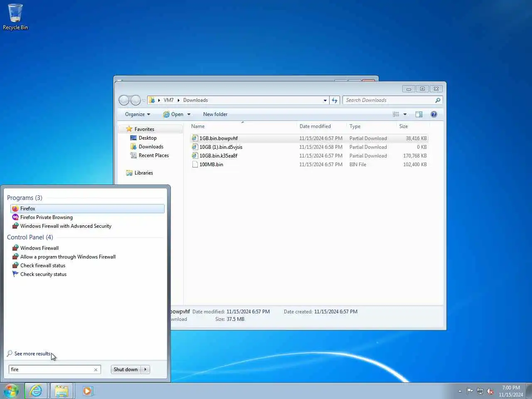Click the Shut down button
The height and width of the screenshot is (399, 532).
(x=126, y=369)
